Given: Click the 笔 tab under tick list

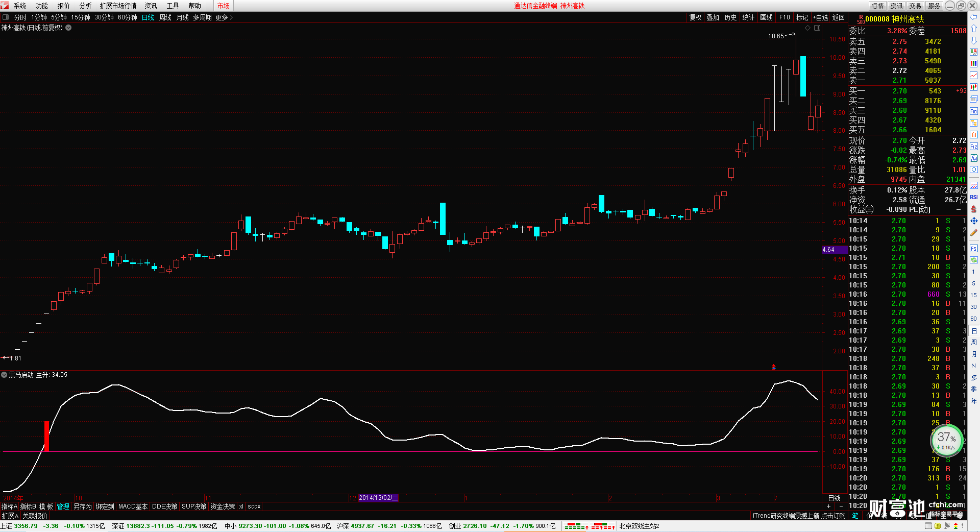Looking at the screenshot, I should tap(855, 516).
